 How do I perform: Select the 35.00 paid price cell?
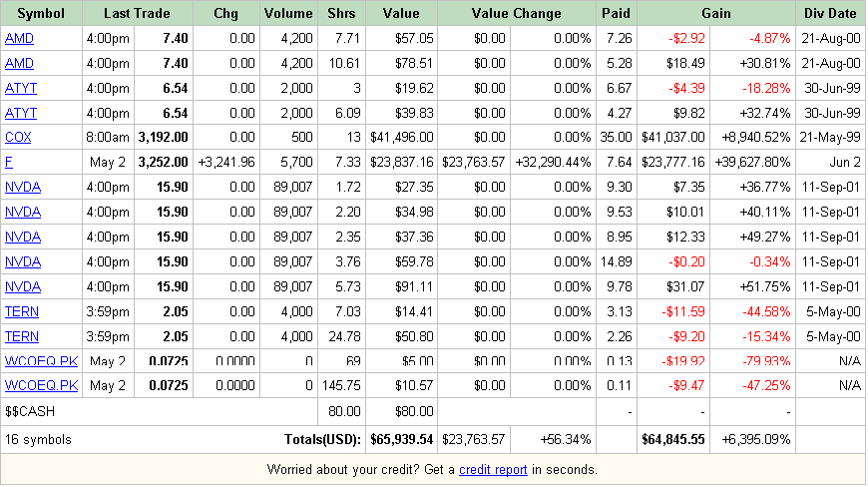click(x=616, y=137)
